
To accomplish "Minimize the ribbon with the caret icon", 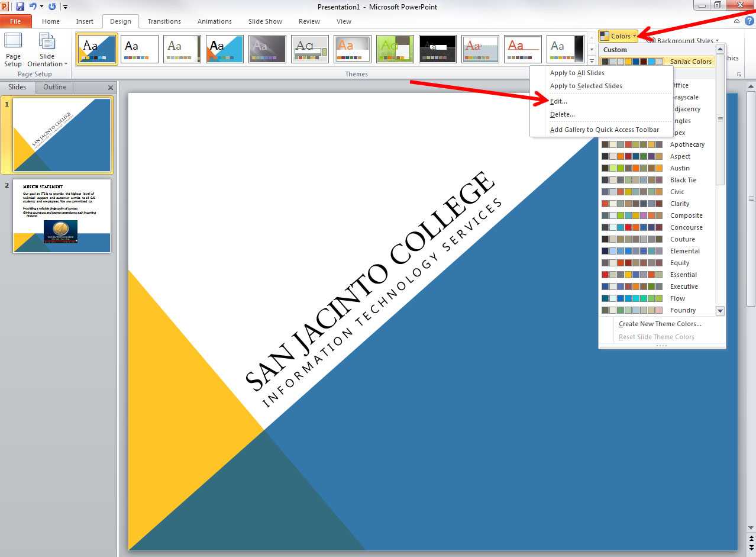I will tap(737, 21).
